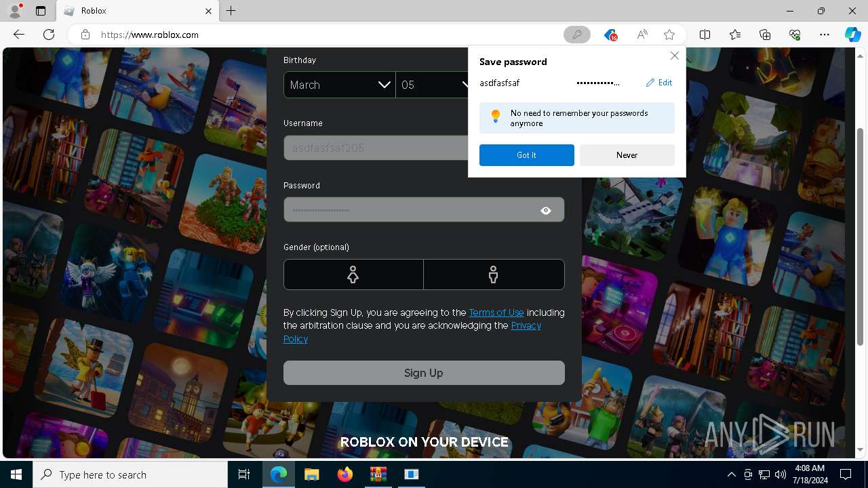The image size is (868, 488).
Task: Click the 'asdfasfsaf' username in the Save password popup
Action: coord(500,83)
